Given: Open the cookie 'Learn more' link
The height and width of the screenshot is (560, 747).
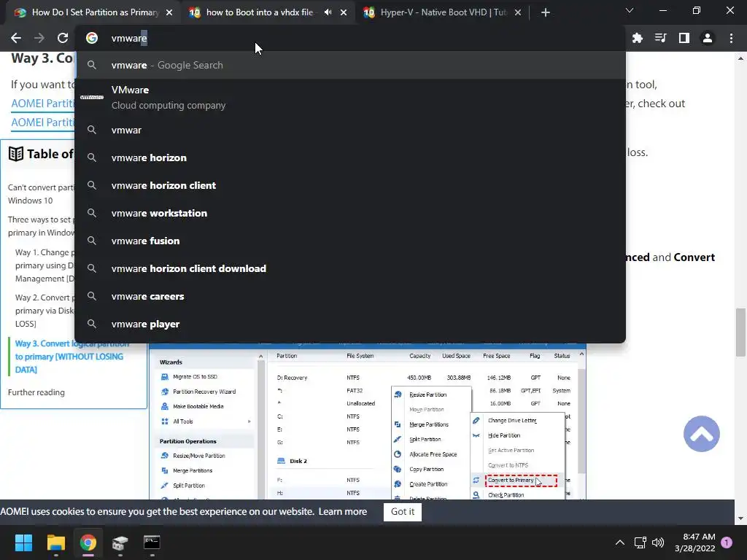Looking at the screenshot, I should (x=343, y=511).
